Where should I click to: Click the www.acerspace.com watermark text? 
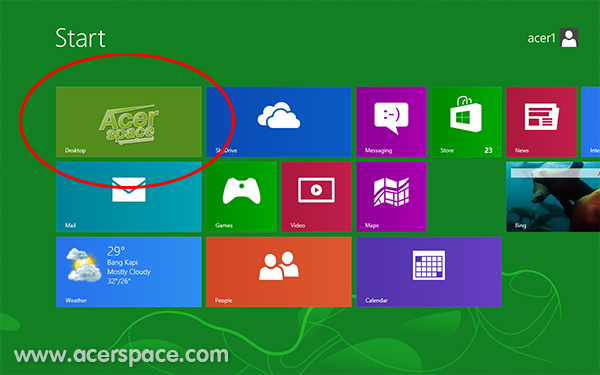(x=121, y=355)
